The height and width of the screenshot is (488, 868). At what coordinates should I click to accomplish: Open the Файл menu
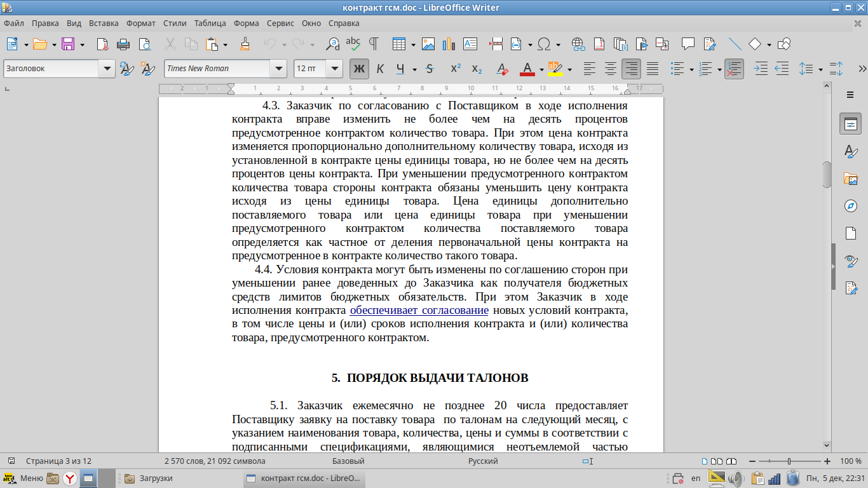(x=14, y=24)
